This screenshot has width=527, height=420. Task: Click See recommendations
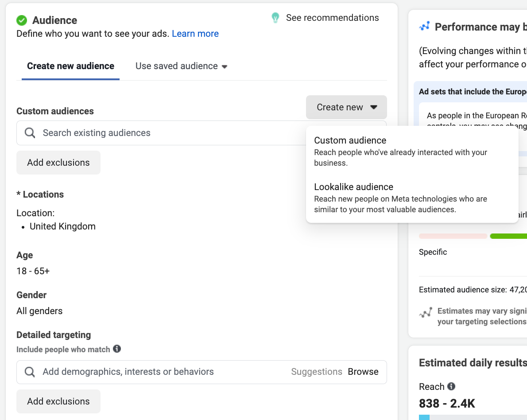332,18
